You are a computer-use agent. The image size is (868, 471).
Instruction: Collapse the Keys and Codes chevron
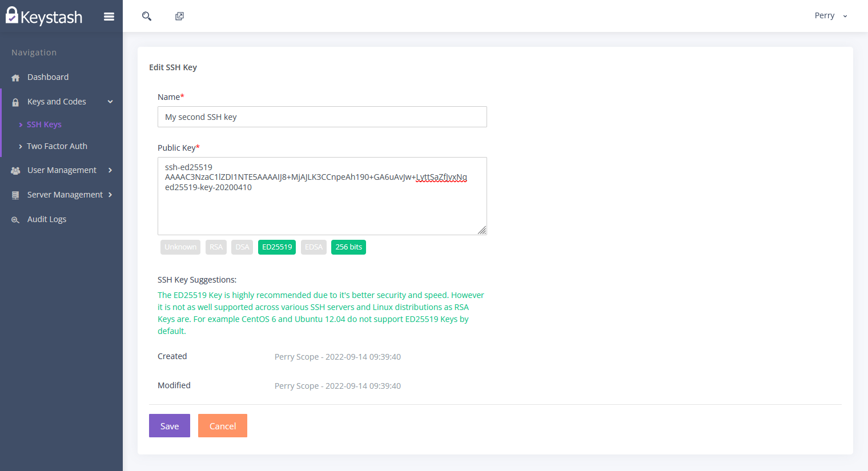pos(110,102)
